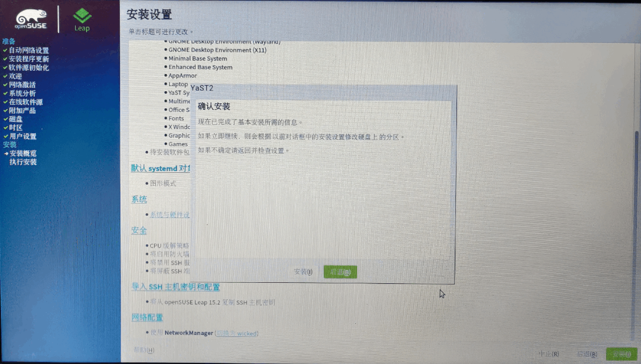Click the green Leap logo

(82, 20)
